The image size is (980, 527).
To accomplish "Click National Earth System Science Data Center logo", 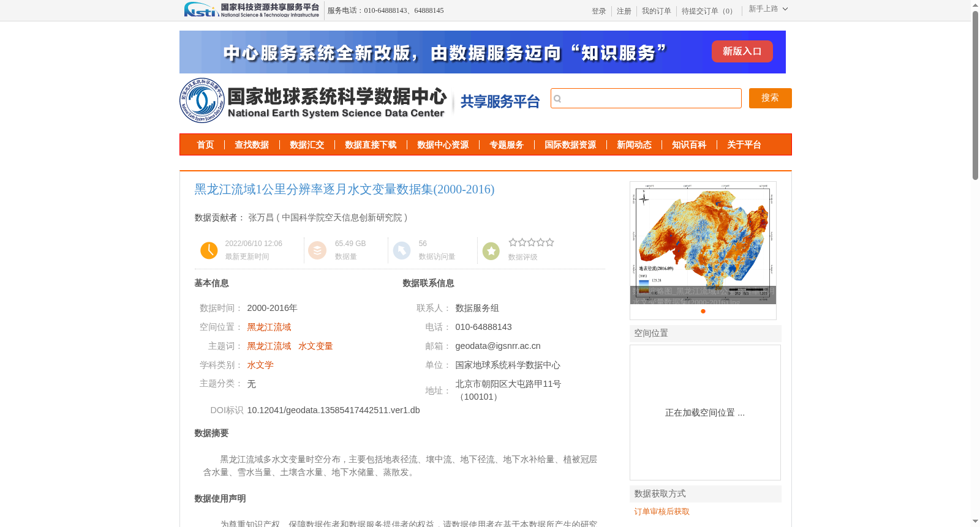I will click(x=314, y=100).
